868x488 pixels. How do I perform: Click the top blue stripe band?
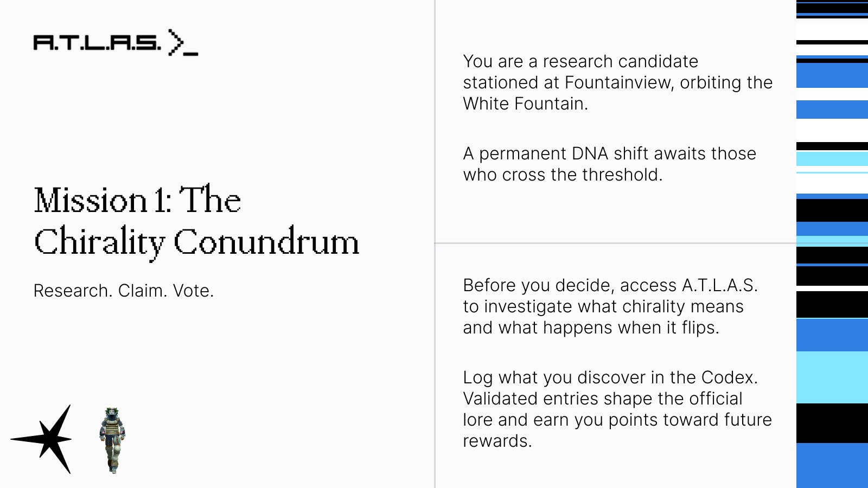pyautogui.click(x=832, y=75)
